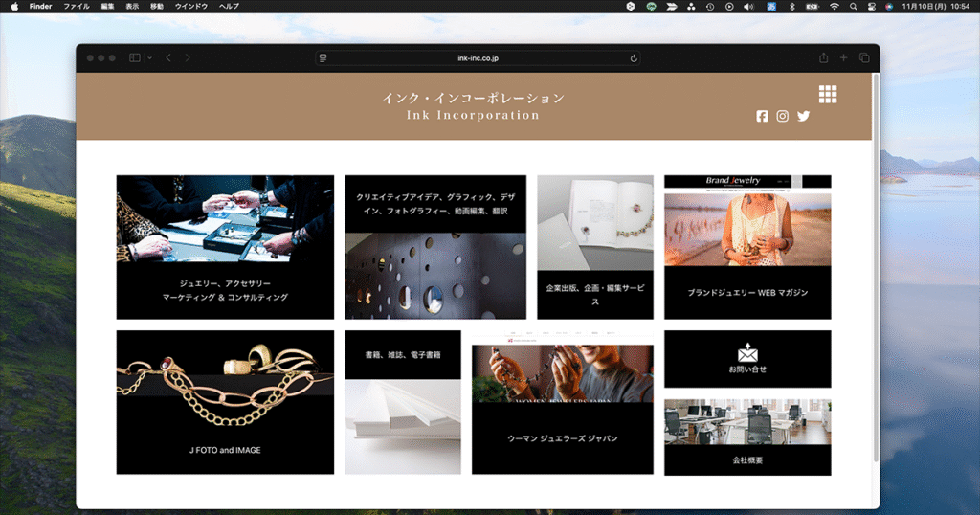Open J FOTO and IMAGE tile
Viewport: 980px width, 515px height.
point(225,402)
